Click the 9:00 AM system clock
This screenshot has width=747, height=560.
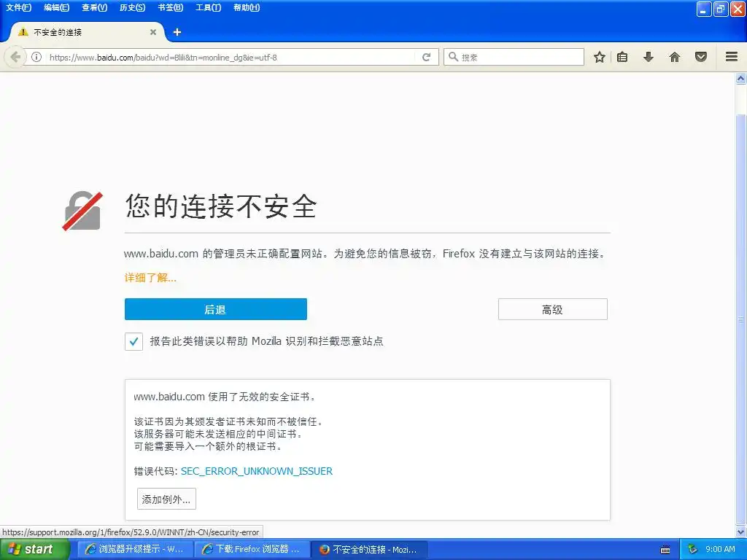pyautogui.click(x=720, y=549)
